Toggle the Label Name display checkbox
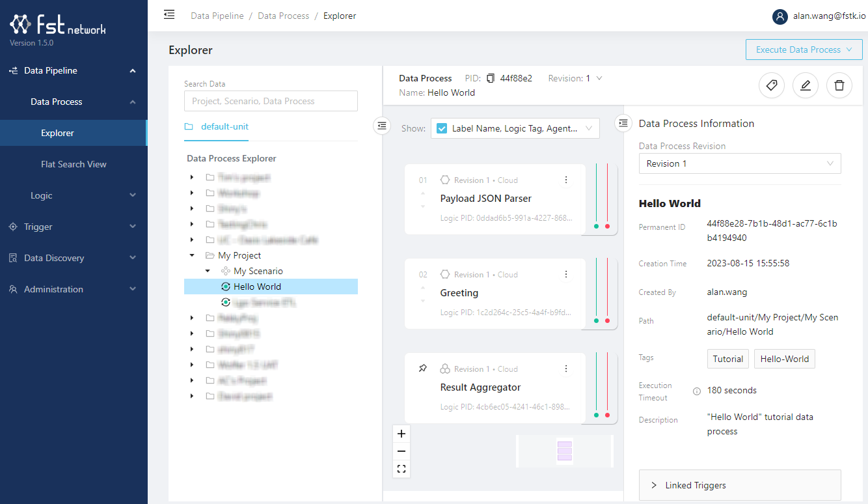Viewport: 868px width, 504px height. click(x=441, y=128)
